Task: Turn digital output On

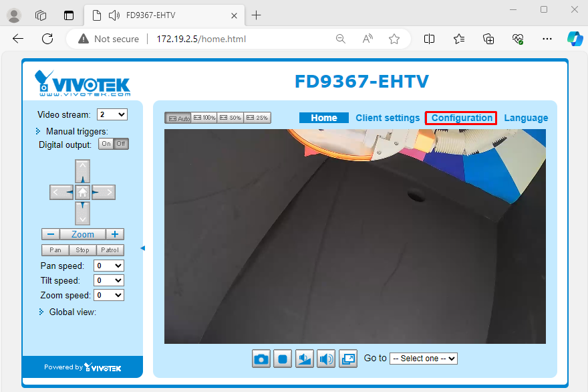Action: click(106, 143)
